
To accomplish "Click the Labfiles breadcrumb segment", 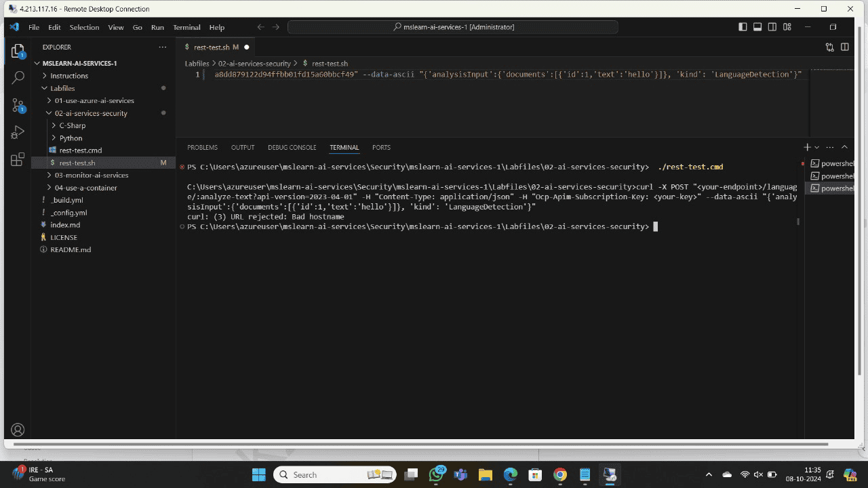I will [x=197, y=63].
